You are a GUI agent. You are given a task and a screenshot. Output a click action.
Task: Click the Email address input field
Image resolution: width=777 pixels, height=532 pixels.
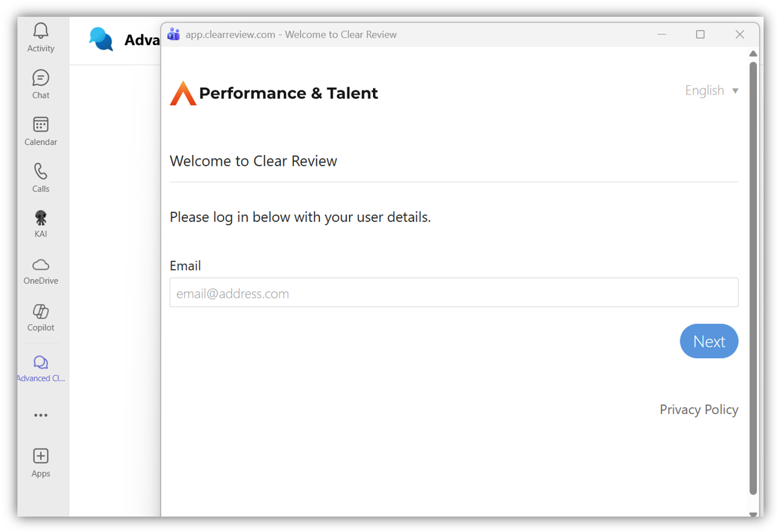pyautogui.click(x=454, y=293)
